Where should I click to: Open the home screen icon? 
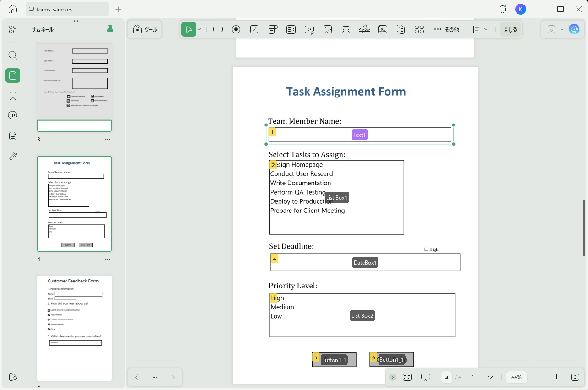[x=13, y=9]
